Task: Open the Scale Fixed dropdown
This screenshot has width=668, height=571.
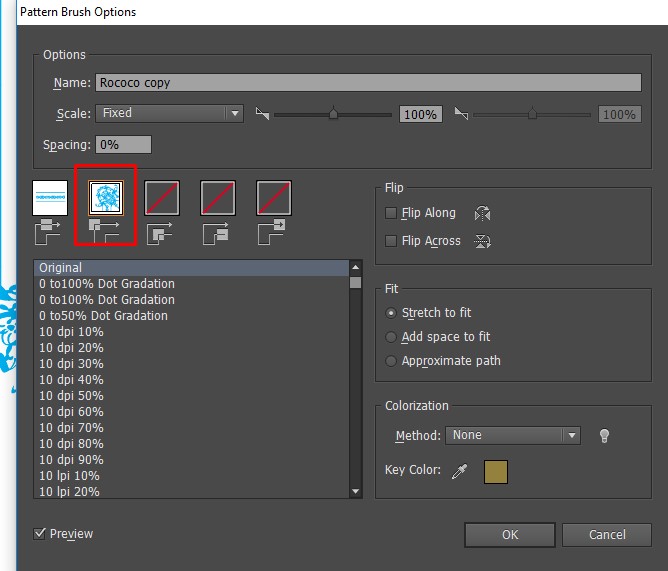Action: [170, 113]
